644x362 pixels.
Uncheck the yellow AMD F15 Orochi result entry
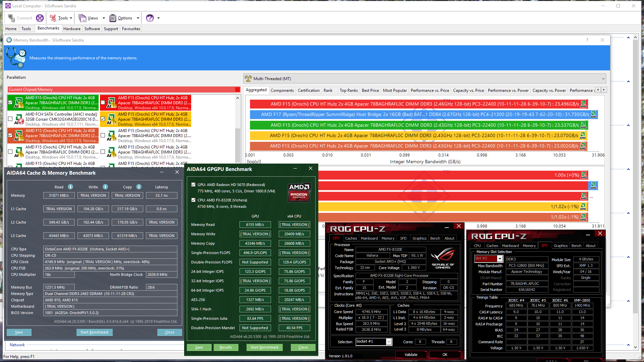point(103,119)
